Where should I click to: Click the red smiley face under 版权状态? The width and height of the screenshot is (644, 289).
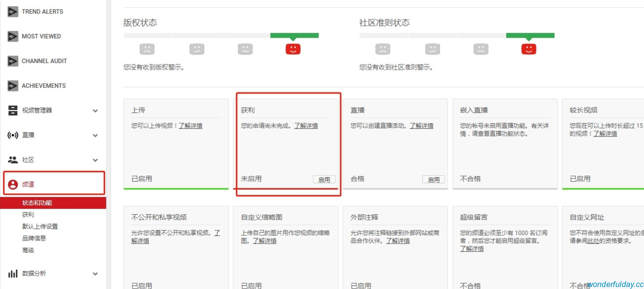(293, 49)
